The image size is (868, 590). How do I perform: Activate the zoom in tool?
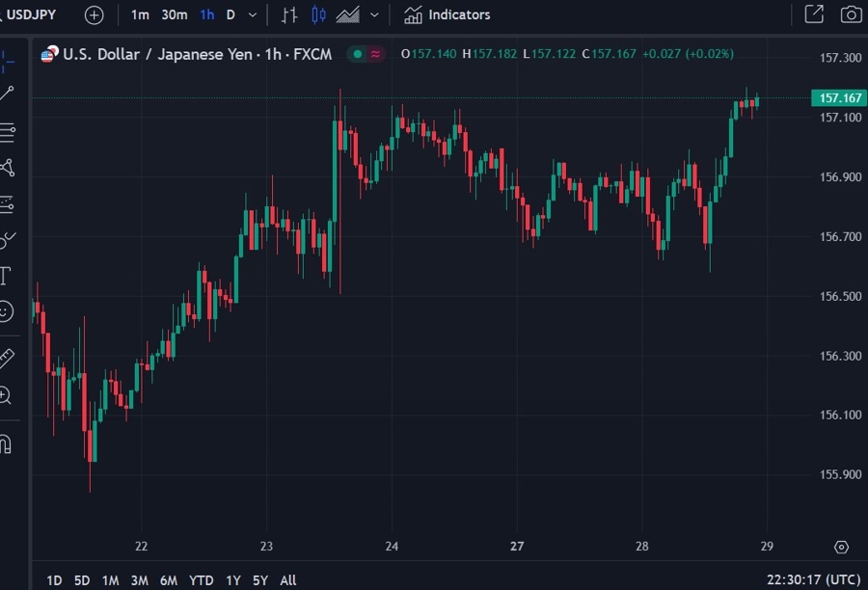6,395
